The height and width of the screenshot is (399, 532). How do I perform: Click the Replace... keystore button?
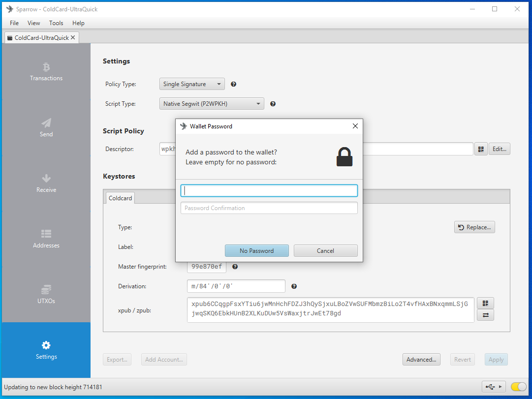[474, 227]
